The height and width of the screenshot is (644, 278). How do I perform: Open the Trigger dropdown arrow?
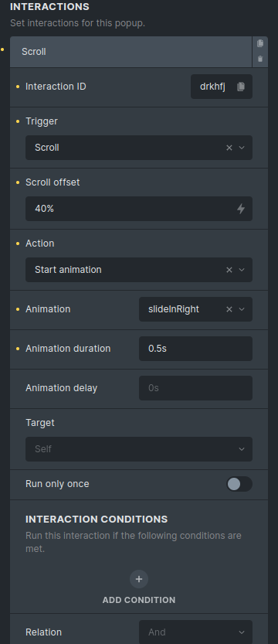(242, 148)
